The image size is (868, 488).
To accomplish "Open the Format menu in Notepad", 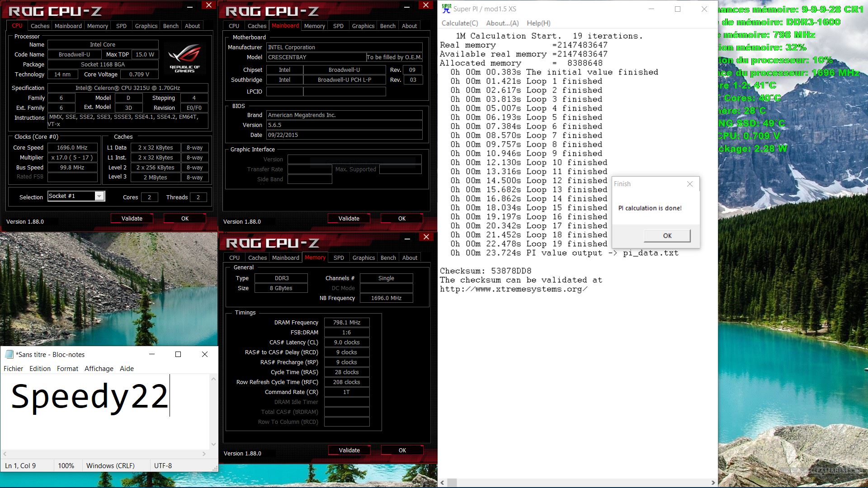I will 67,368.
